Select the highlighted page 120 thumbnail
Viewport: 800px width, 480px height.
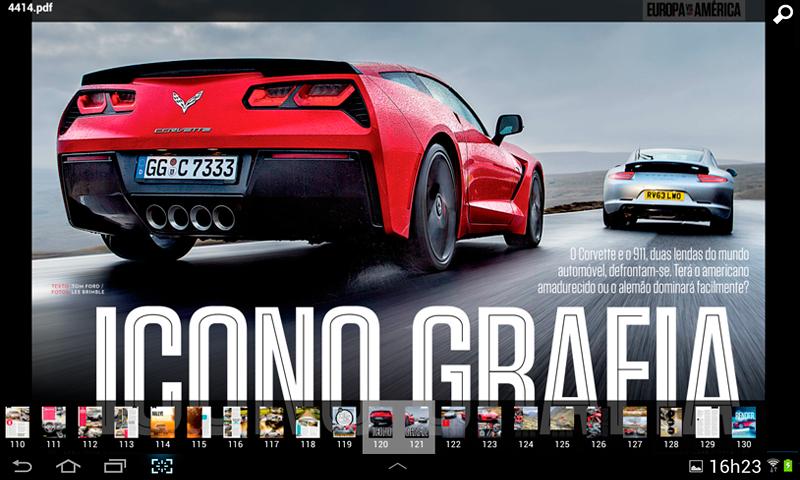381,422
